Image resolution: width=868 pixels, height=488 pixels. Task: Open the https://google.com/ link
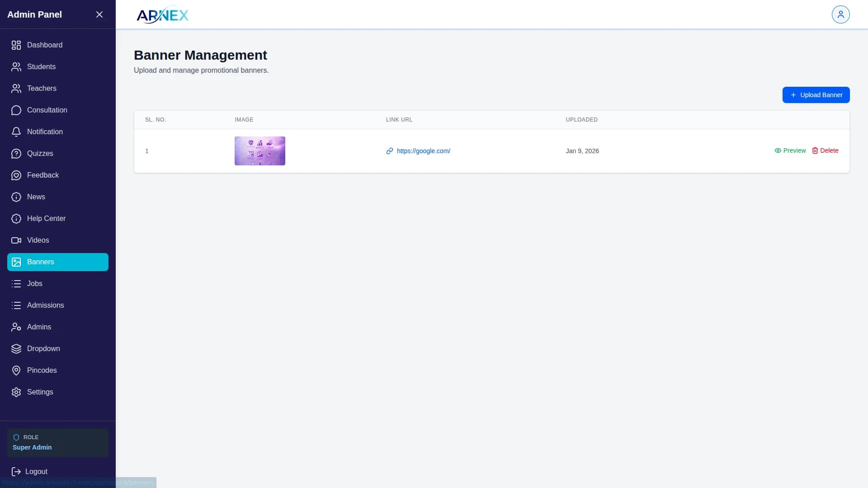coord(423,151)
